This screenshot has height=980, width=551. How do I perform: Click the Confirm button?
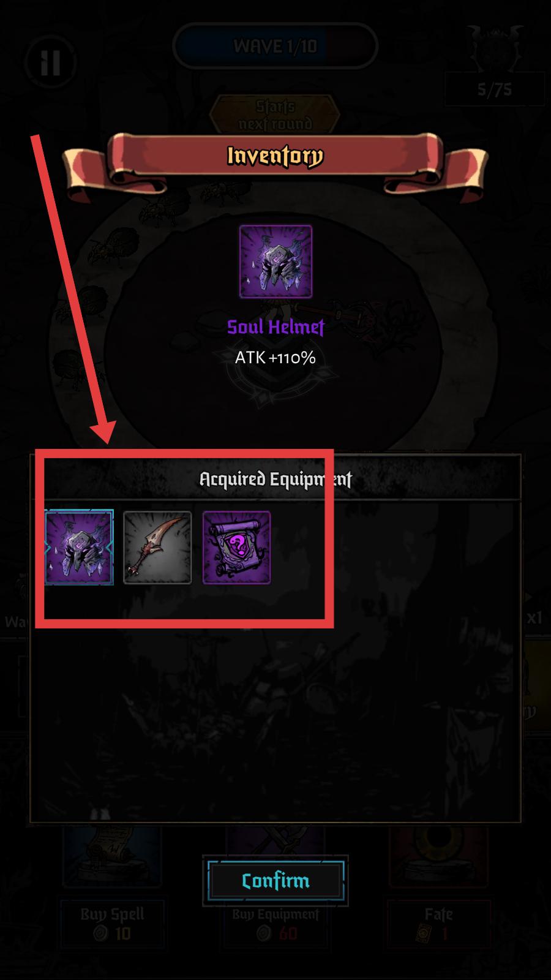coord(275,881)
